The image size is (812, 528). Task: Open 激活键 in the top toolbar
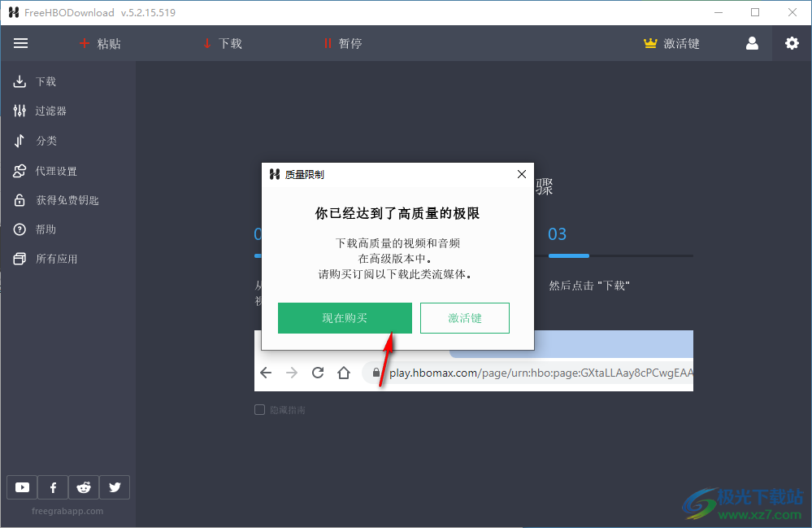coord(681,43)
